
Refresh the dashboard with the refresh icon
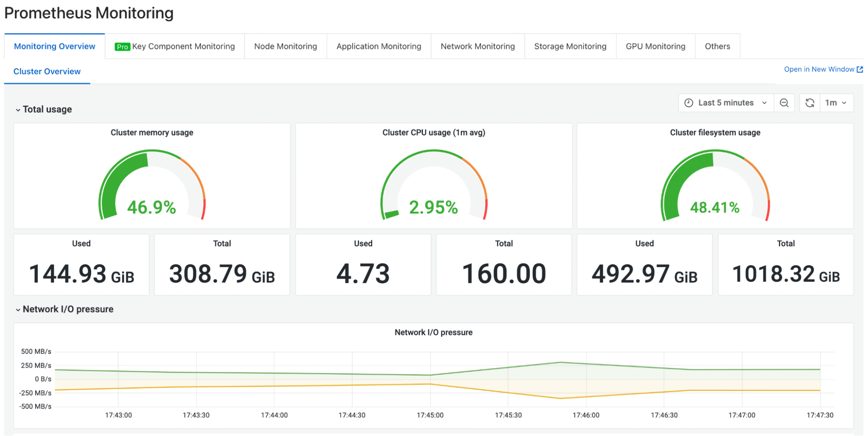coord(809,103)
